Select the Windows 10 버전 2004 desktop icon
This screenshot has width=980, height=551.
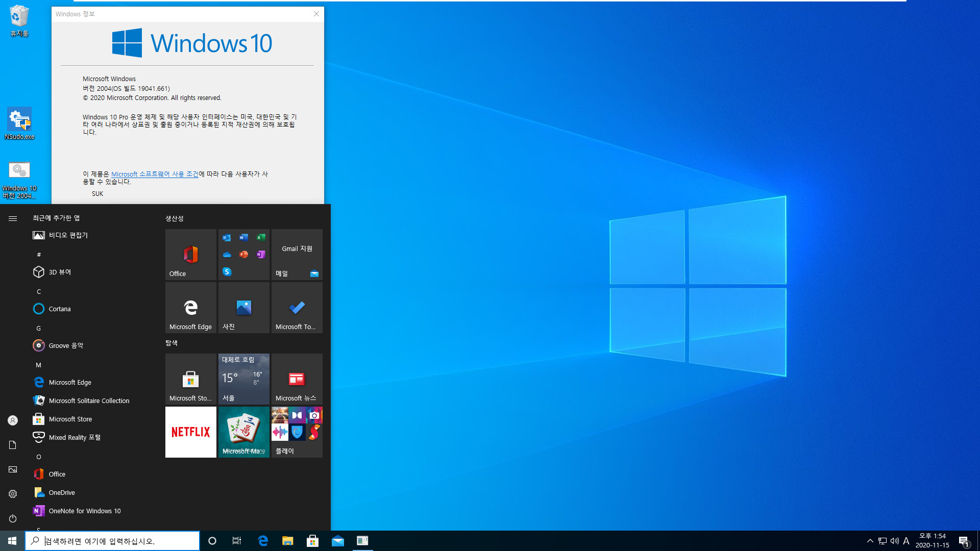19,180
